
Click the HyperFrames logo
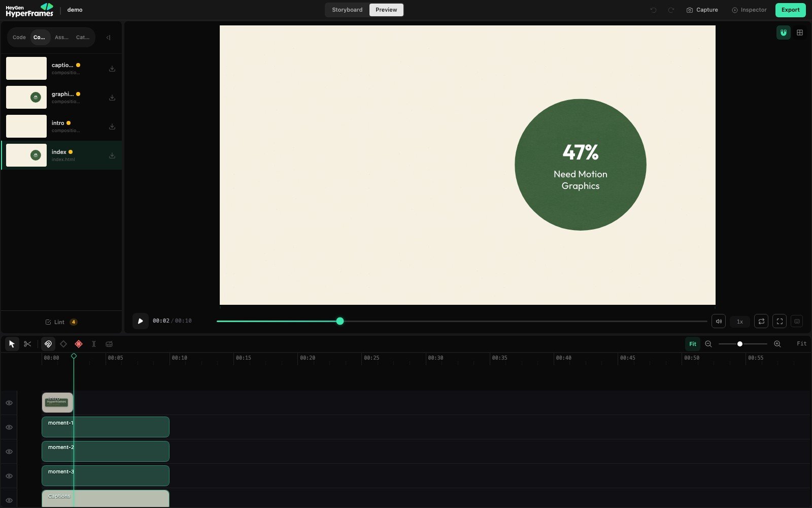29,10
